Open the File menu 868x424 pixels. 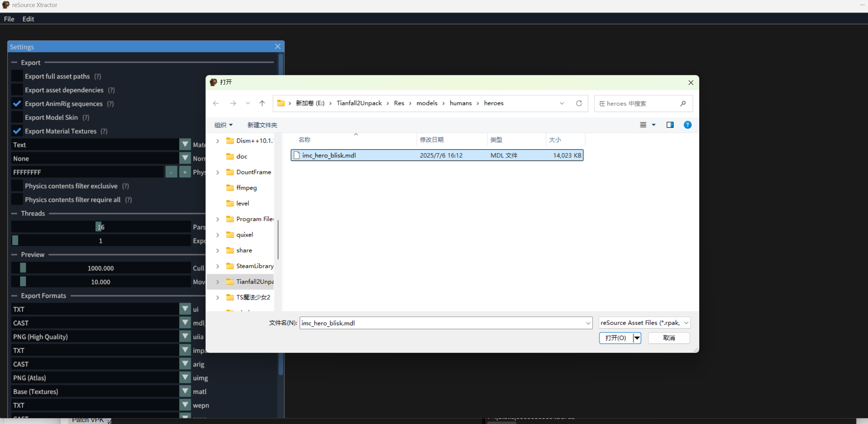click(9, 19)
